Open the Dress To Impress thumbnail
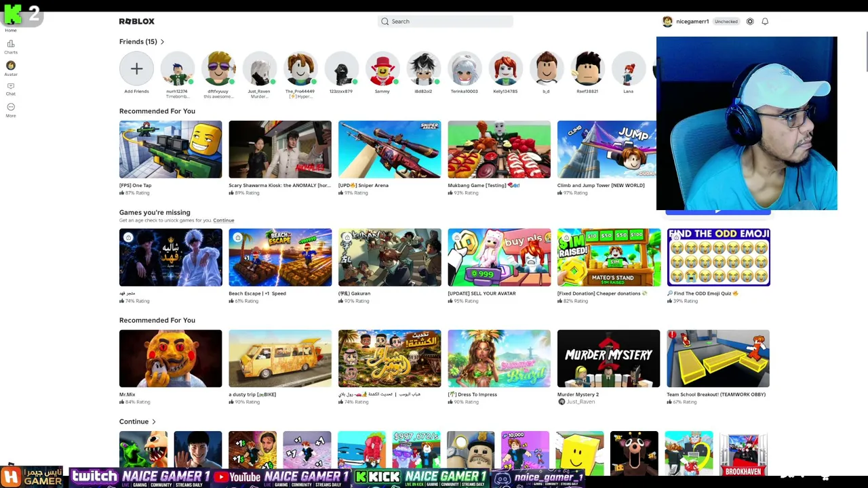 click(x=499, y=359)
